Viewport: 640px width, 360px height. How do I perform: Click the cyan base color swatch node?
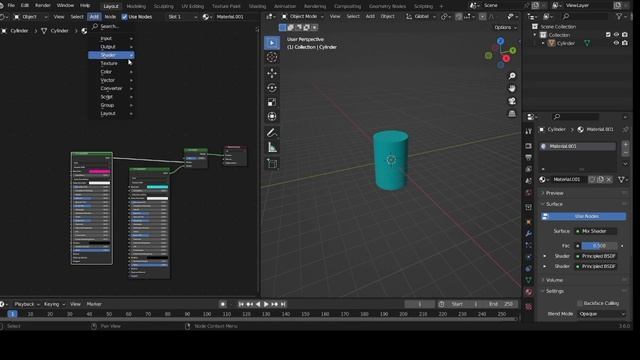[x=158, y=187]
